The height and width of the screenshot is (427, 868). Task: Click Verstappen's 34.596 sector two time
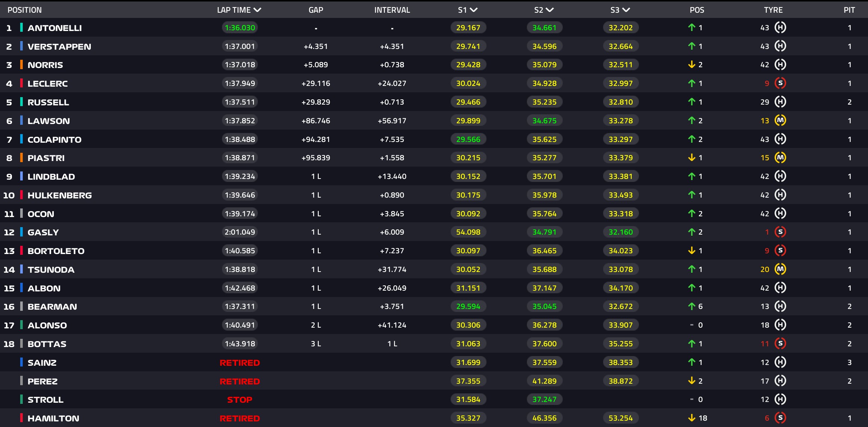pos(544,46)
